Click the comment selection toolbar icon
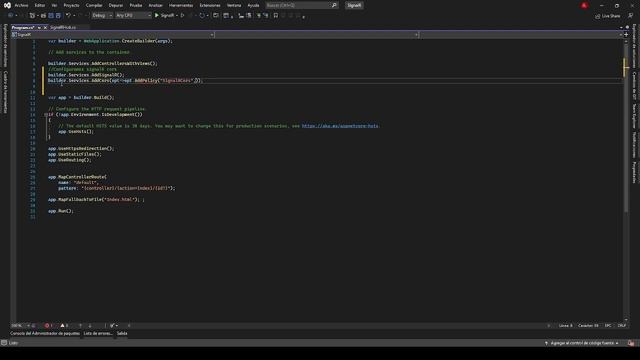This screenshot has width=640, height=360. (258, 16)
